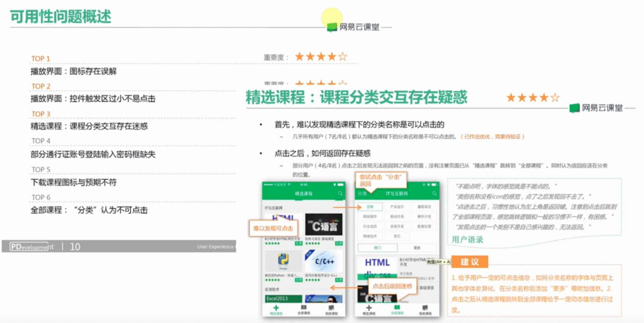Click the bullet 首先，难以发现精选课程下的分类名称是可以点击的
Image resolution: width=644 pixels, height=323 pixels.
360,125
